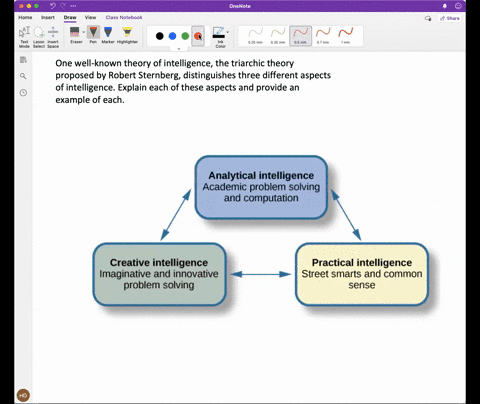Open recent notes clock icon
This screenshot has width=480, height=404.
pyautogui.click(x=23, y=93)
